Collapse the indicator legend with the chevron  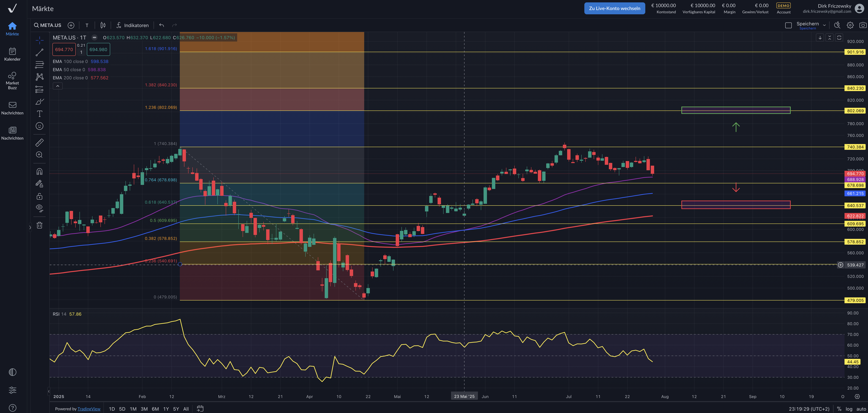58,86
